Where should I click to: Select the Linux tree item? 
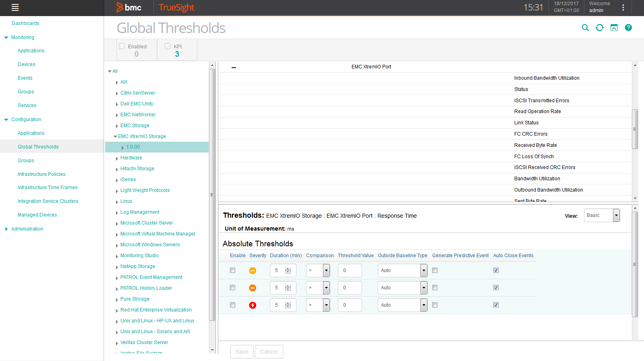[126, 201]
